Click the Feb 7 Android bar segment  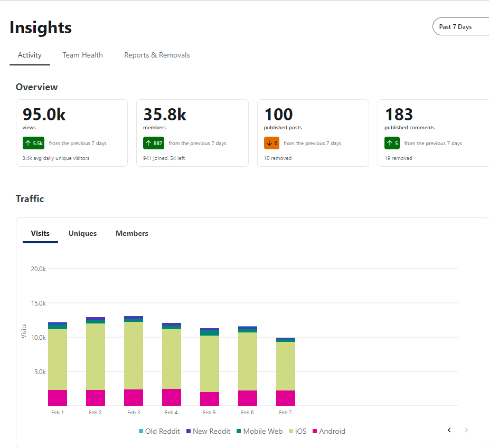[x=286, y=398]
